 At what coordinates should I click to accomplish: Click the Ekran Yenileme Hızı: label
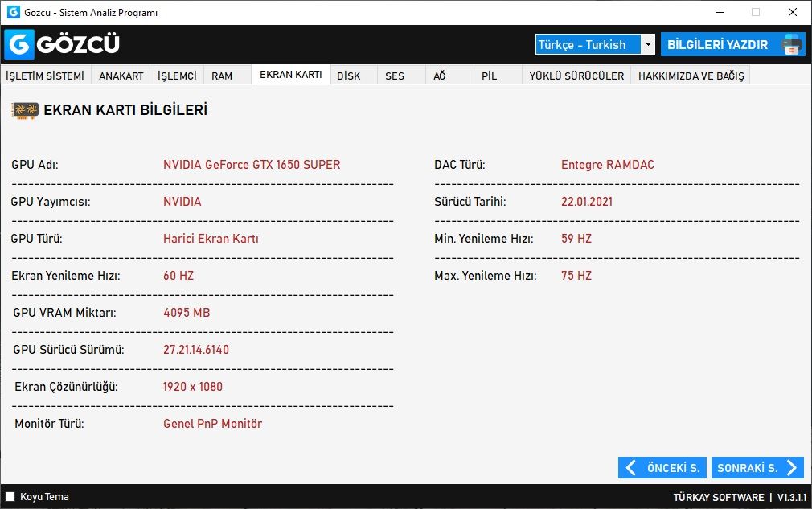[66, 276]
